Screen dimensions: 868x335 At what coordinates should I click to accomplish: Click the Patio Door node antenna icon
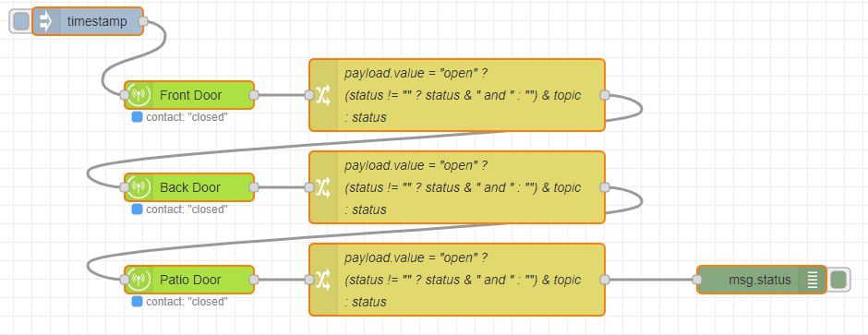(139, 280)
